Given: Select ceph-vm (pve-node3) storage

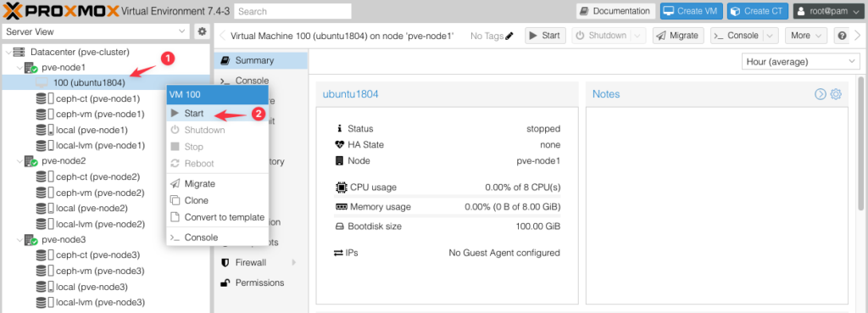Looking at the screenshot, I should pyautogui.click(x=100, y=271).
